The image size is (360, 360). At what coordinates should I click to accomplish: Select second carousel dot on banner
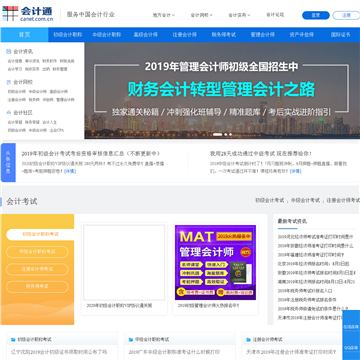click(226, 134)
